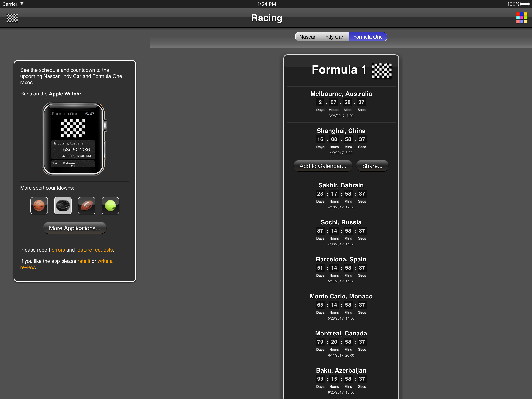The width and height of the screenshot is (532, 399).
Task: Tap the 4/9/2017 8:00 race date
Action: [341, 153]
